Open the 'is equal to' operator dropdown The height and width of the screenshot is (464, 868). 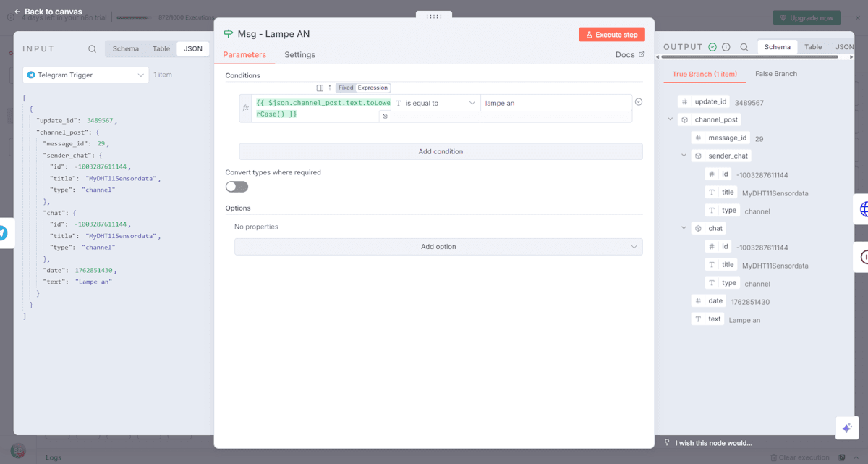click(435, 104)
